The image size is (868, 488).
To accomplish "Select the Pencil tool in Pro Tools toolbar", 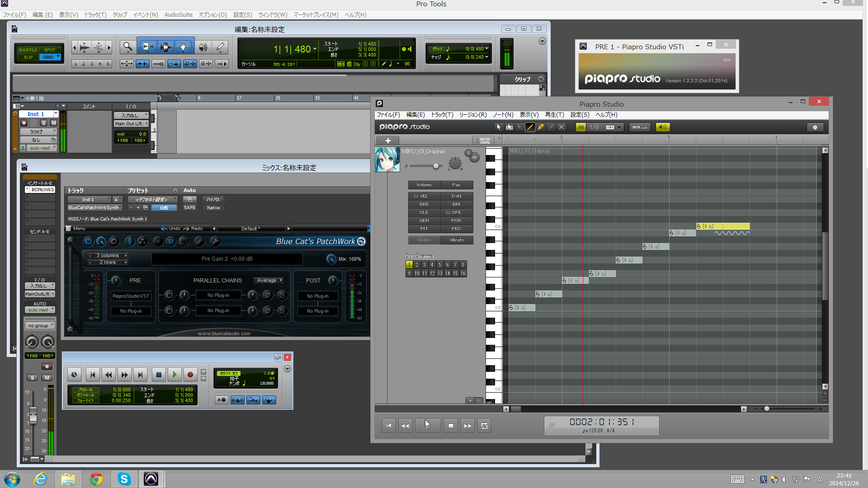I will [220, 47].
